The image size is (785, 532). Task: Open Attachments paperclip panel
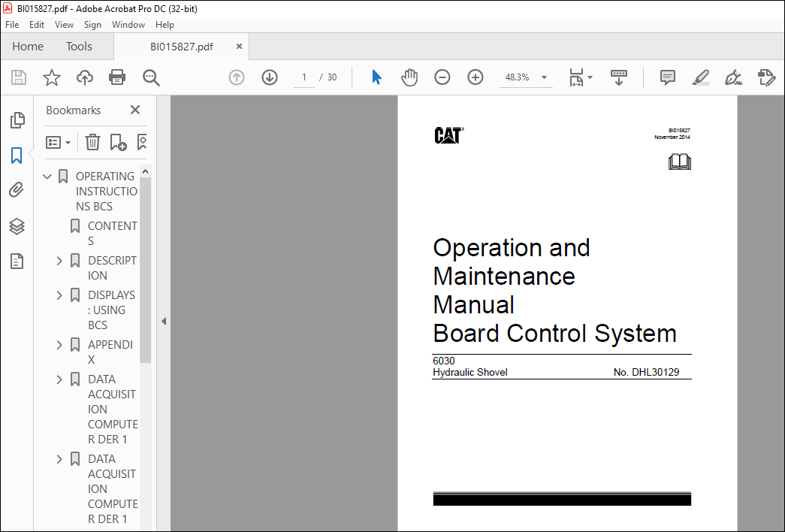17,190
